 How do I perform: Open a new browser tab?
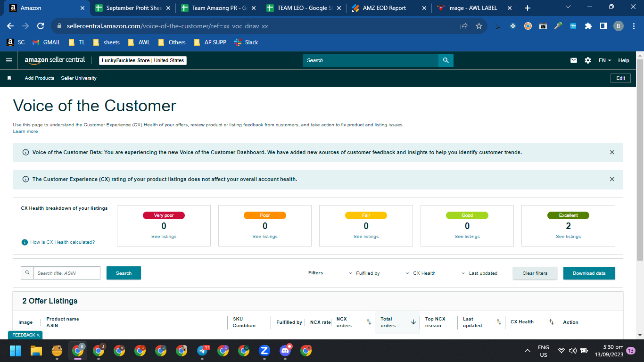click(528, 8)
